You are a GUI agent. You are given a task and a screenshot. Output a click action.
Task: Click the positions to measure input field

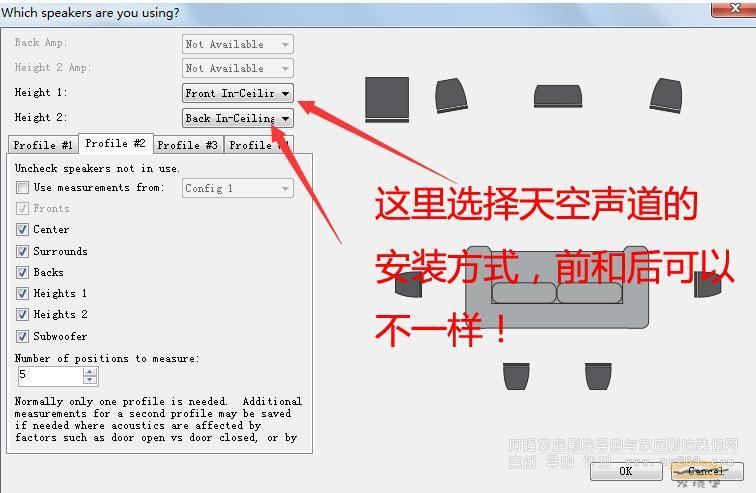[51, 376]
